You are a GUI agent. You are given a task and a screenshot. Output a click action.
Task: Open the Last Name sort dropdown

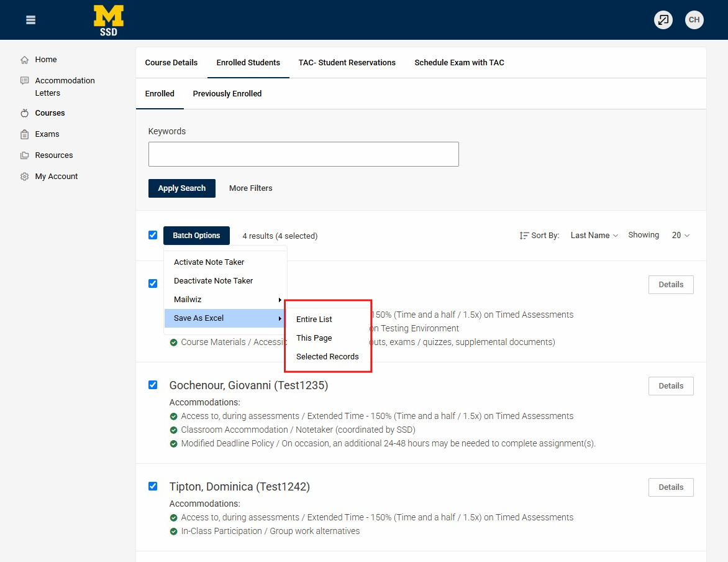pos(594,235)
